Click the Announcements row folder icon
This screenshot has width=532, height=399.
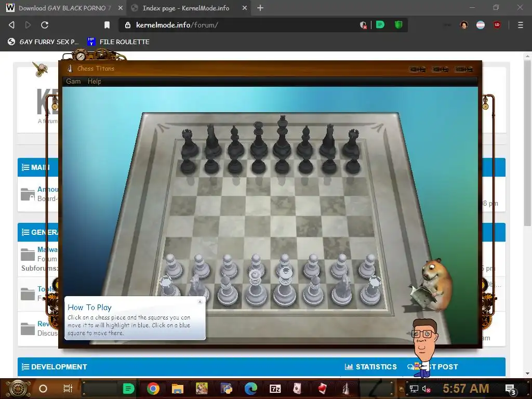click(x=28, y=194)
